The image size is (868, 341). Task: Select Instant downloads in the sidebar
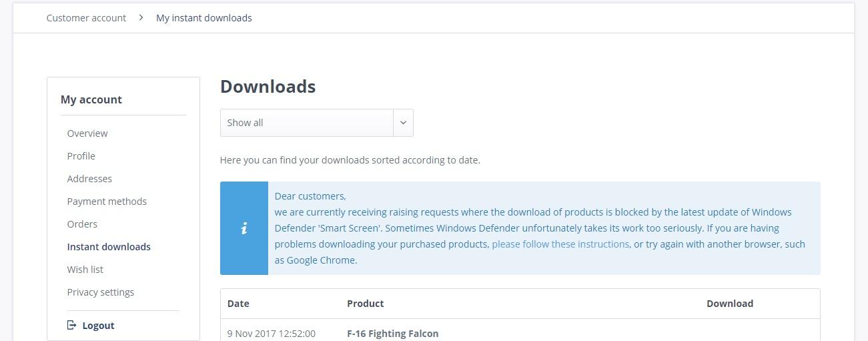click(x=109, y=247)
